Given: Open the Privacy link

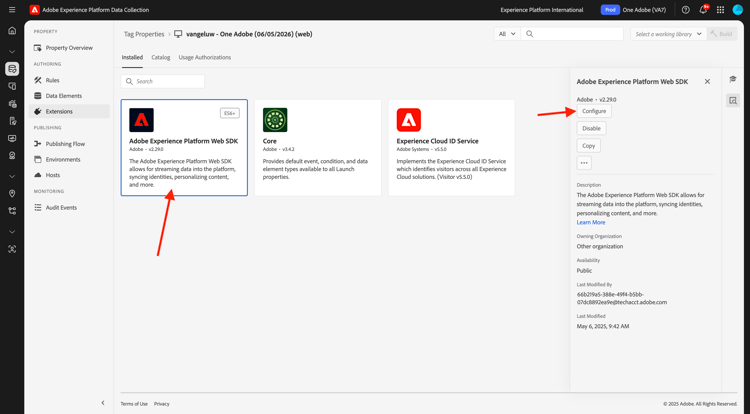Looking at the screenshot, I should click(x=162, y=404).
